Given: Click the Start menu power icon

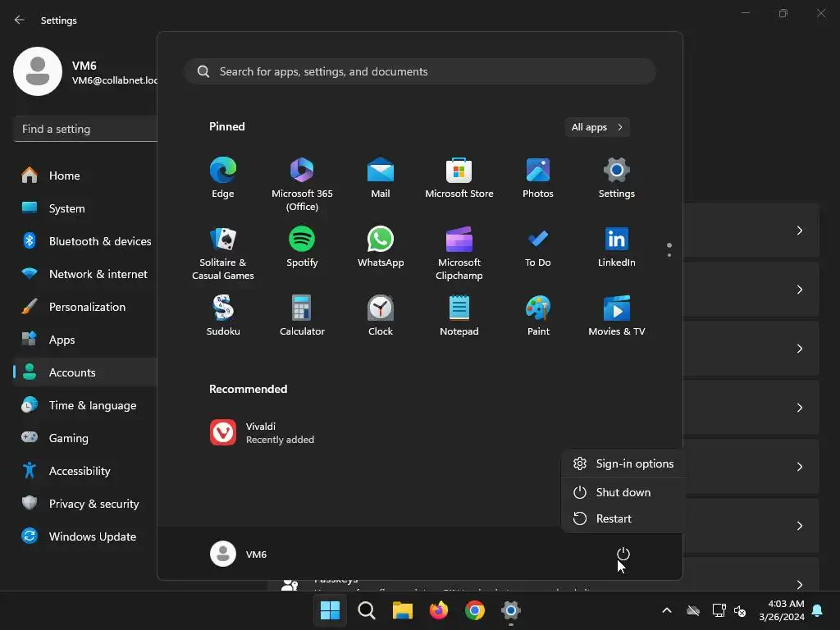Looking at the screenshot, I should pyautogui.click(x=623, y=554).
